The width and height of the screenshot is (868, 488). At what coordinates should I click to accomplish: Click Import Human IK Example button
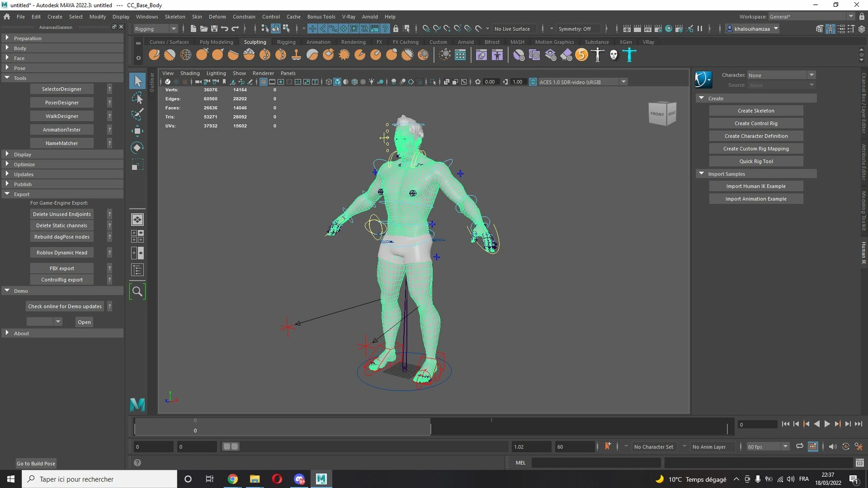pos(756,186)
